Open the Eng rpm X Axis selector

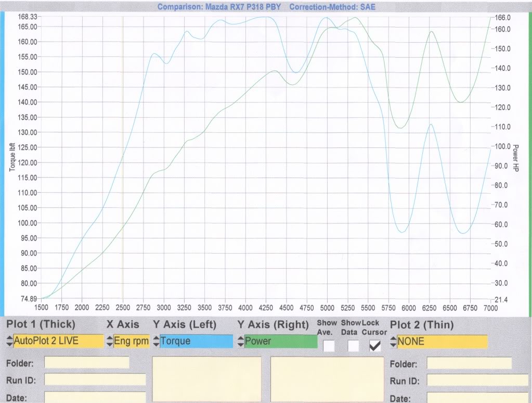132,342
